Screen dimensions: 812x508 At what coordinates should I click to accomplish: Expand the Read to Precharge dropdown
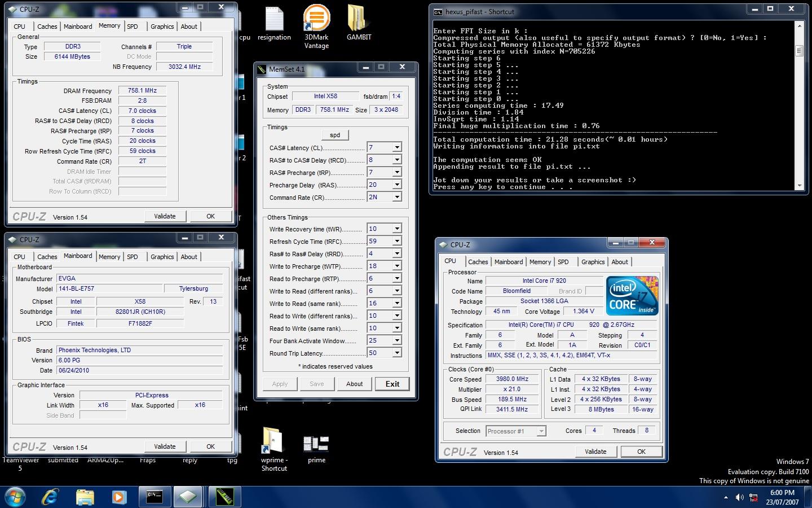coord(396,278)
